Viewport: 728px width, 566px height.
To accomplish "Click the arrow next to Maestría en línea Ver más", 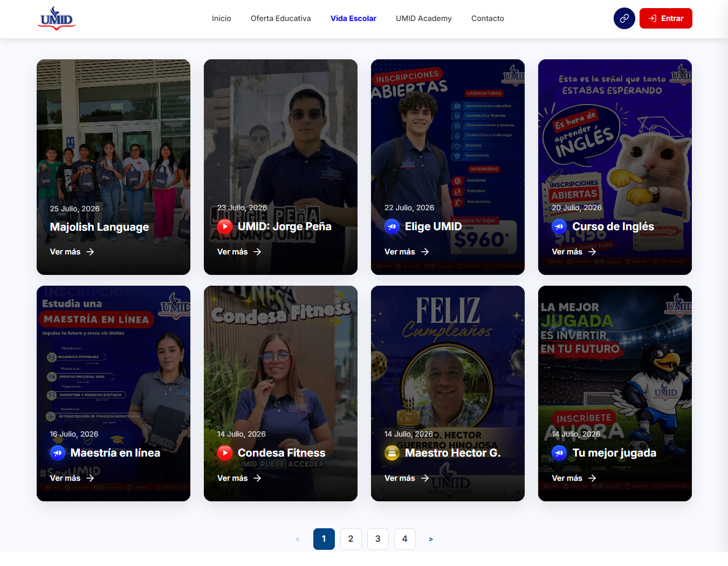I will click(x=90, y=478).
